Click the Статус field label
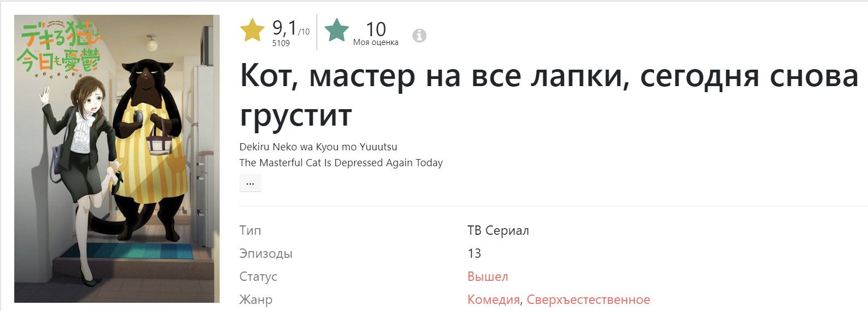Screen dimensions: 868x311 tap(258, 276)
